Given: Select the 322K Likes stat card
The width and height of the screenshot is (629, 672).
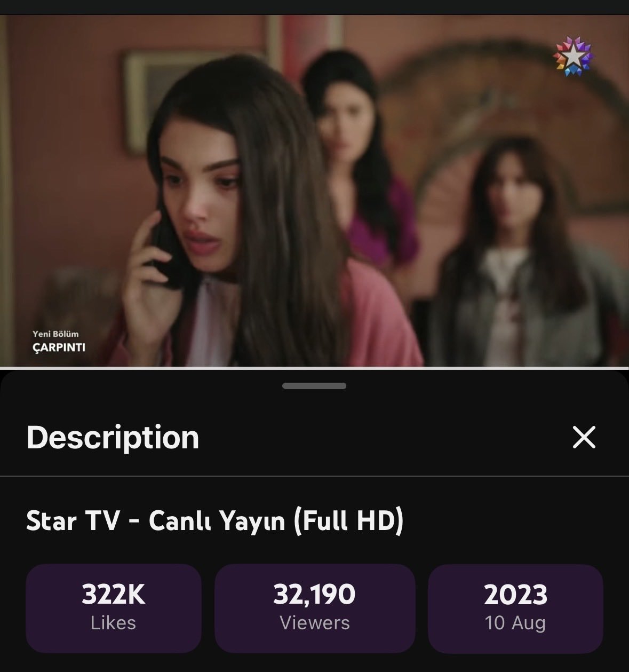Looking at the screenshot, I should (x=114, y=608).
